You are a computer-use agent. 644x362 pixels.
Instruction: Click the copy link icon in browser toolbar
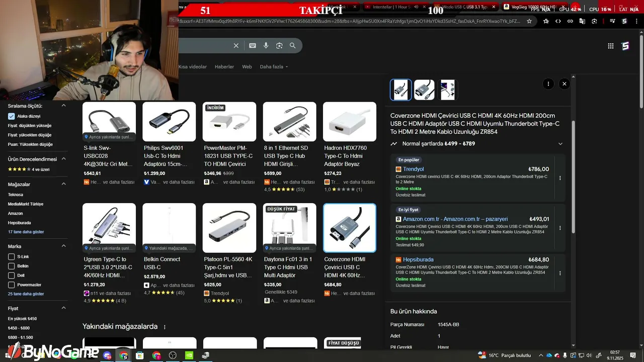click(x=570, y=21)
